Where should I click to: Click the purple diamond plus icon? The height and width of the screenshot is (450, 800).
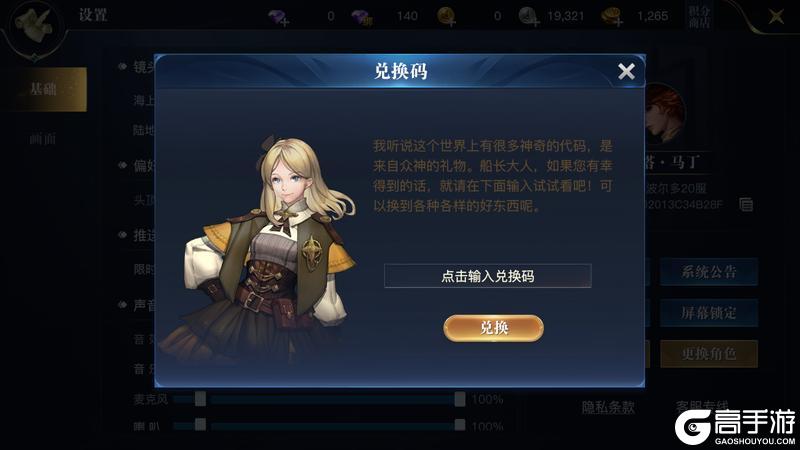(279, 17)
